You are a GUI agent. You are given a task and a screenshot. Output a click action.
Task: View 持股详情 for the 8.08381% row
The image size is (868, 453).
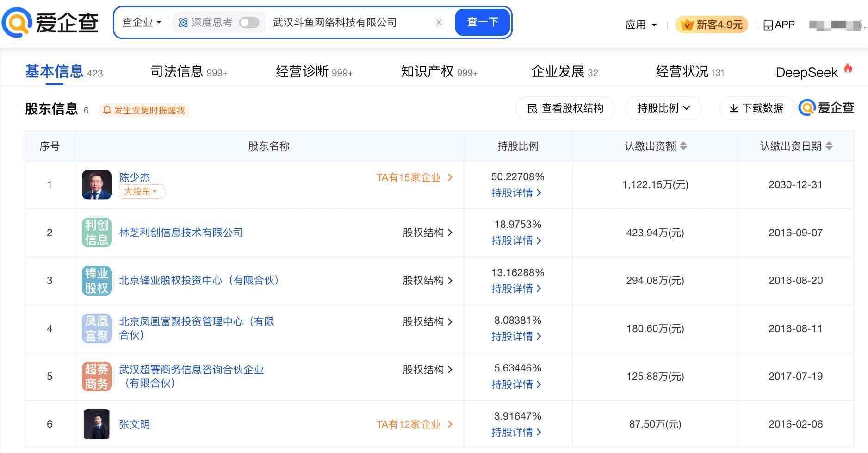pos(516,336)
